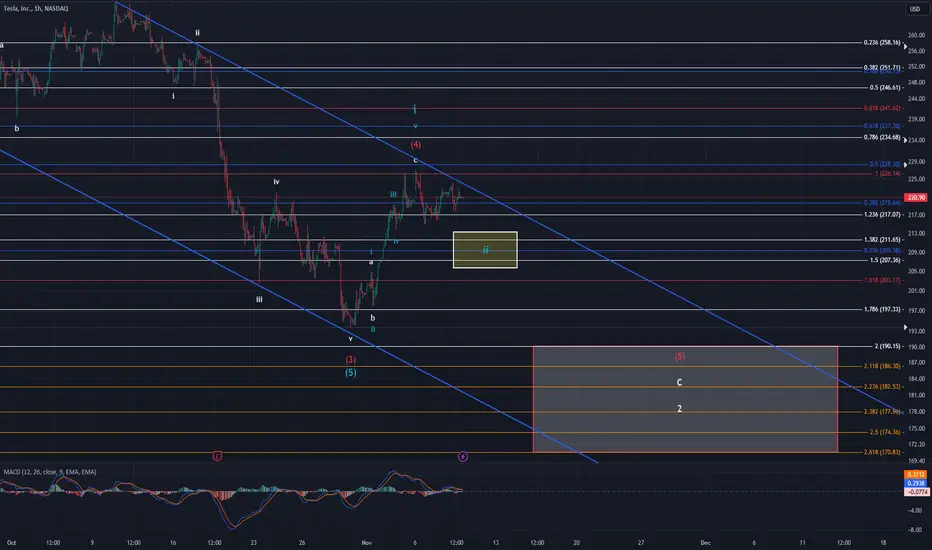Click the white iii wave label near 203

pos(259,299)
